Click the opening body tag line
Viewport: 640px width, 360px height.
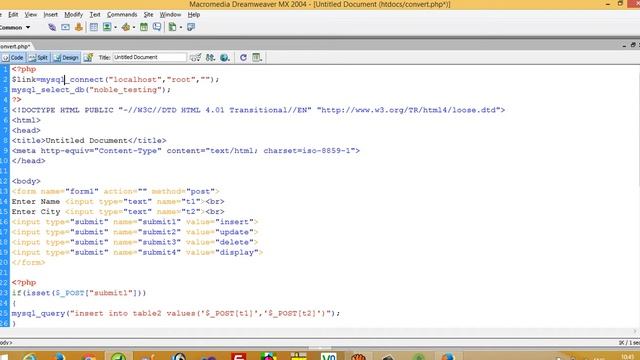(26, 181)
